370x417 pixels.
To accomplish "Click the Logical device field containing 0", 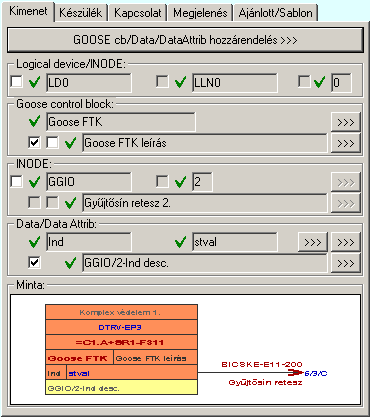I will pos(341,83).
